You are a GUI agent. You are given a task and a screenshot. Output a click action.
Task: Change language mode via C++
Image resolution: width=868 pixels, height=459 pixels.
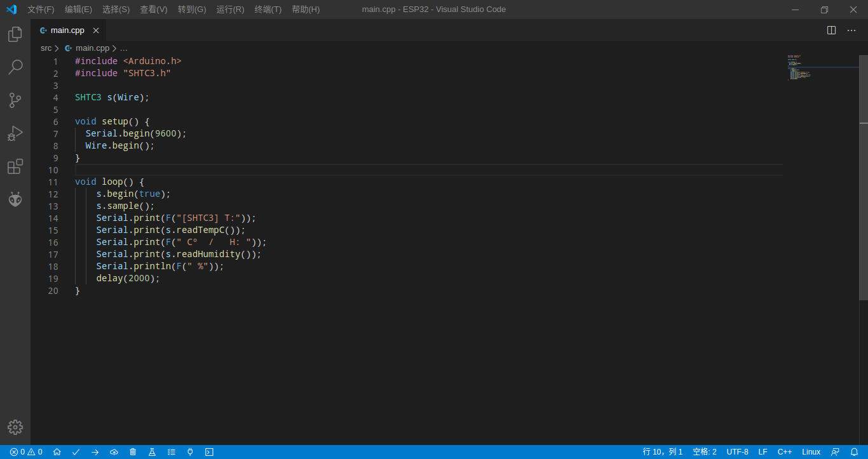click(x=785, y=452)
